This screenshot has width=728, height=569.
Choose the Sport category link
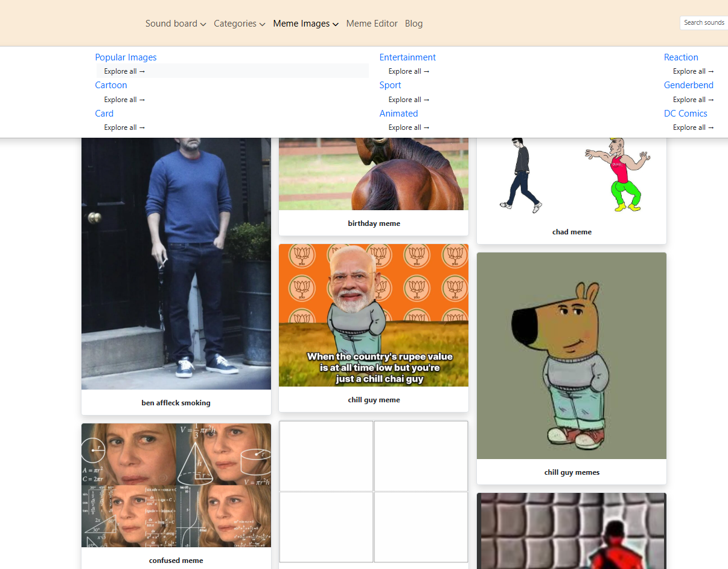[390, 85]
